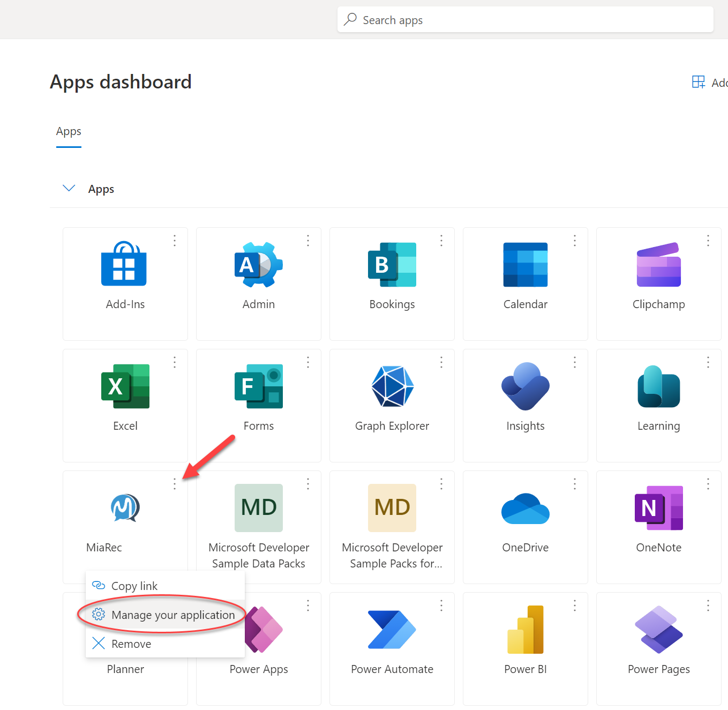728x710 pixels.
Task: Click the Manage application gear icon
Action: pos(99,614)
